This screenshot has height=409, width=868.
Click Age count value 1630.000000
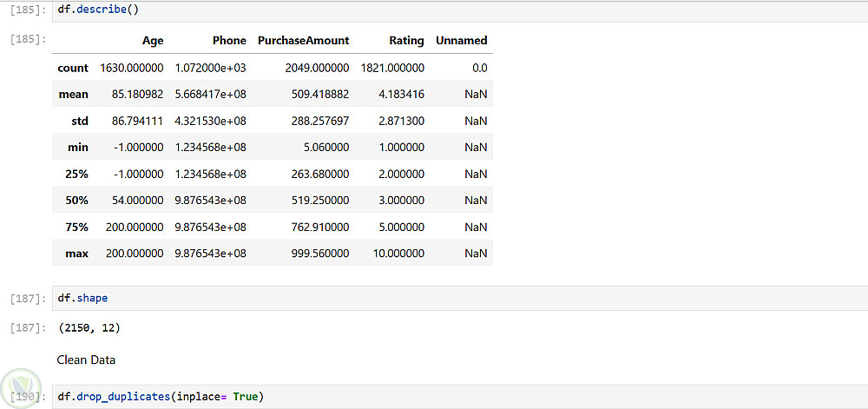pos(132,68)
